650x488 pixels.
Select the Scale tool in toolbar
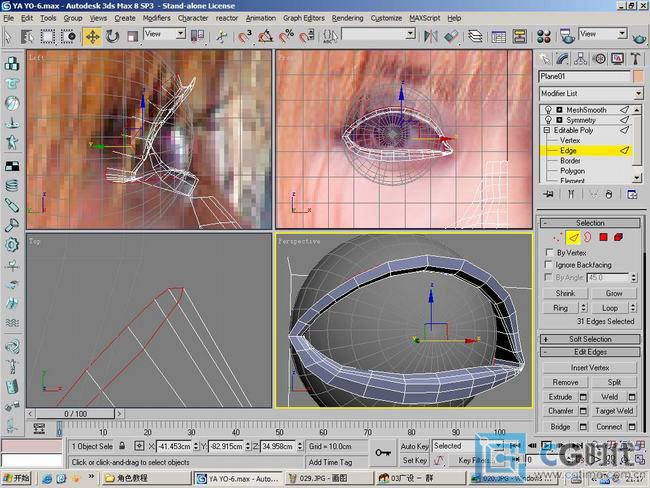point(132,37)
